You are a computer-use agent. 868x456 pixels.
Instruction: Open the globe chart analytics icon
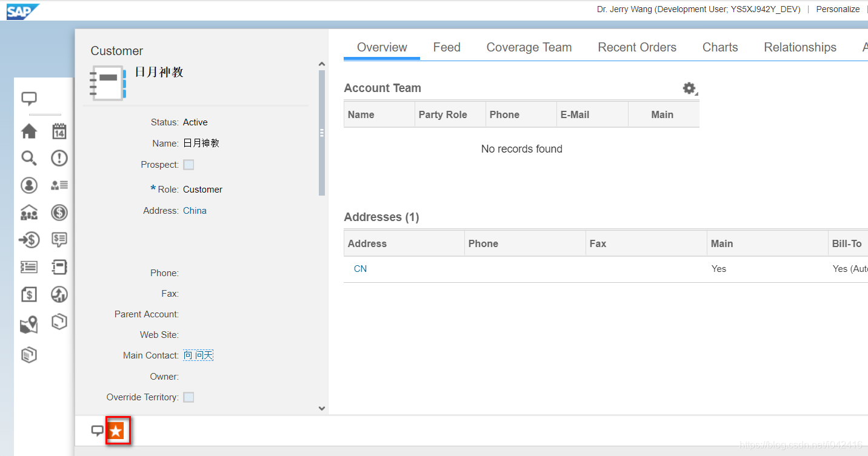pyautogui.click(x=59, y=295)
